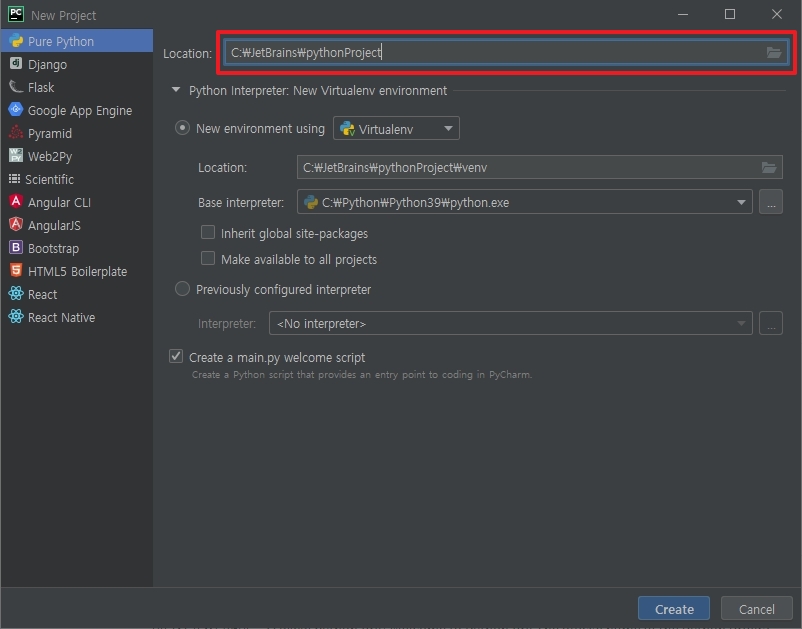Close the New Project dialog
The width and height of the screenshot is (802, 629).
click(x=776, y=14)
